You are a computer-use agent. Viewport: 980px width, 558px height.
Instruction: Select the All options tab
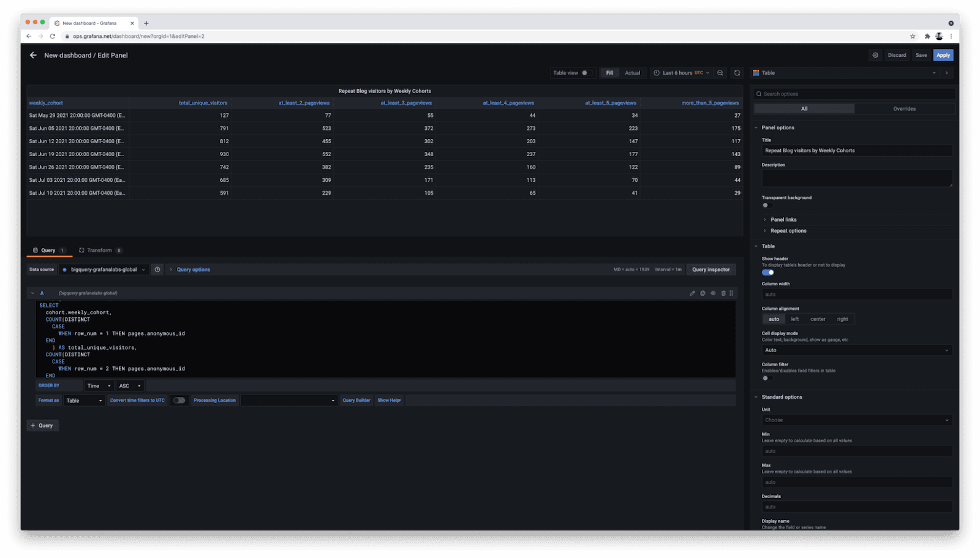click(804, 109)
